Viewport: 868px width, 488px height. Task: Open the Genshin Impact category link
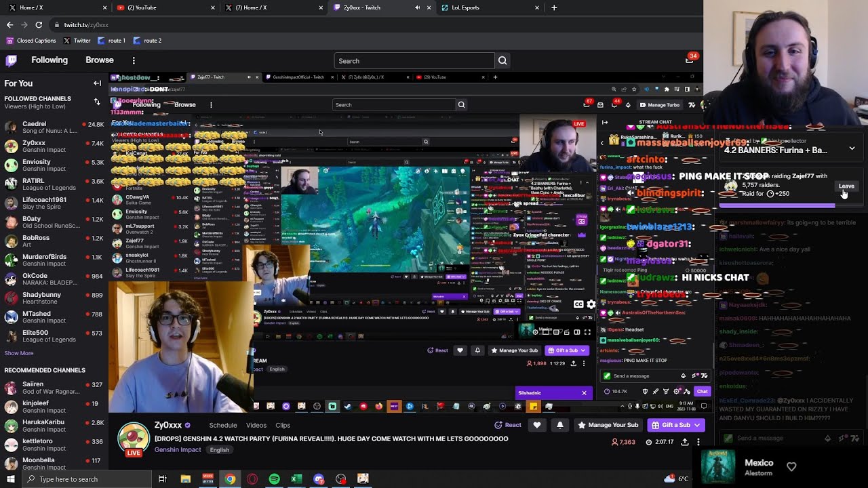click(178, 449)
